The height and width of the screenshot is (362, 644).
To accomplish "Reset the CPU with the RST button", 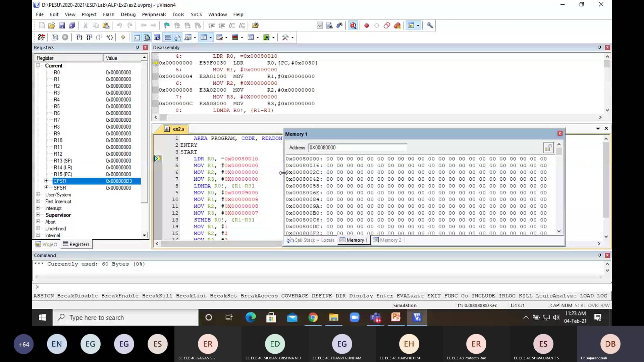I will (42, 37).
